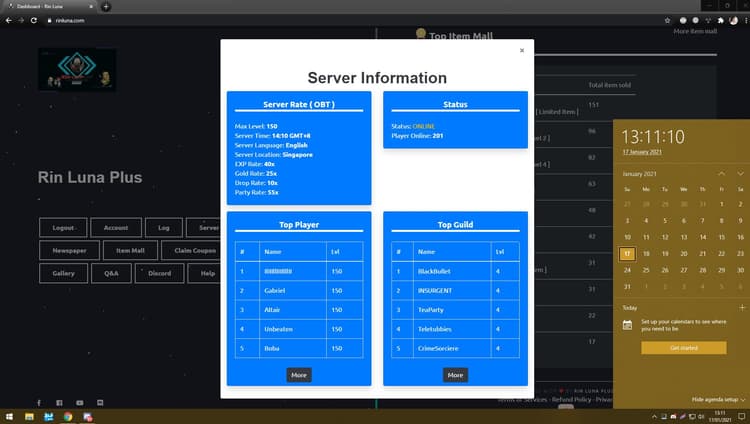
Task: Open the Claim Coupon menu button
Action: pos(195,250)
